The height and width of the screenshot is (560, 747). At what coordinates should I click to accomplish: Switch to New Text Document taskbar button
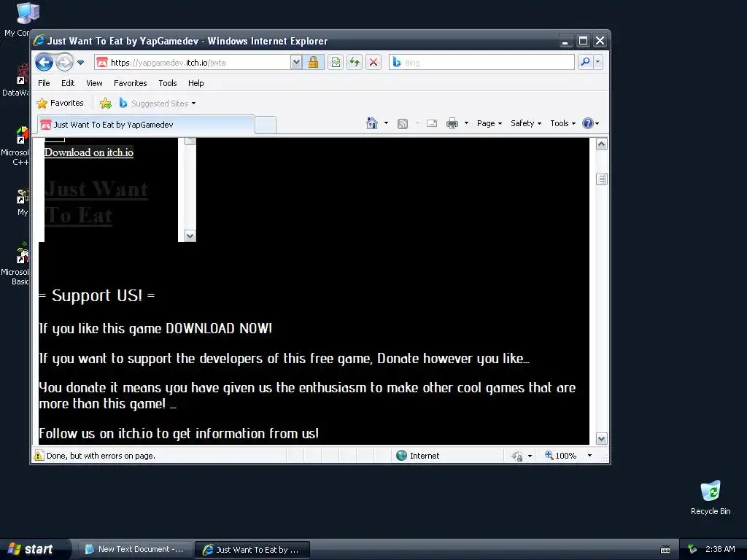coord(135,549)
